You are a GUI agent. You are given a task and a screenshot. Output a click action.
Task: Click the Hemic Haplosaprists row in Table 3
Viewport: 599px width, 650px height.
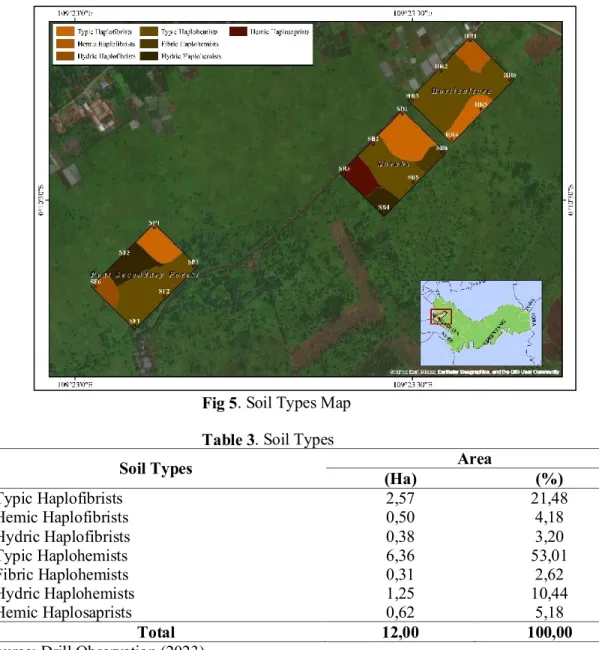[299, 612]
